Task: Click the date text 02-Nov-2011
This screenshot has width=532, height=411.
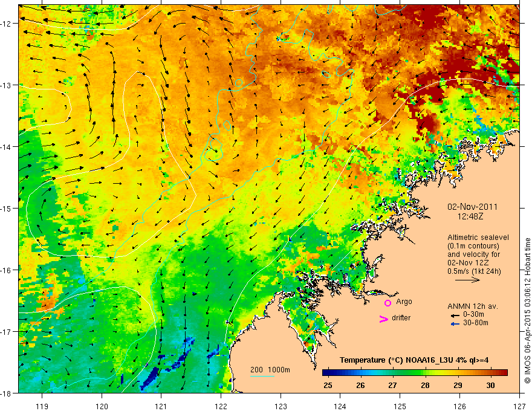Action: (472, 207)
